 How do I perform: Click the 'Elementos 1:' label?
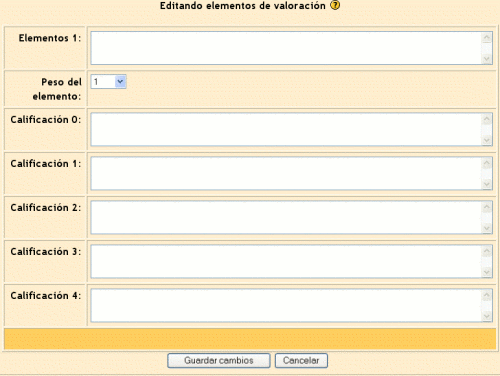(50, 38)
